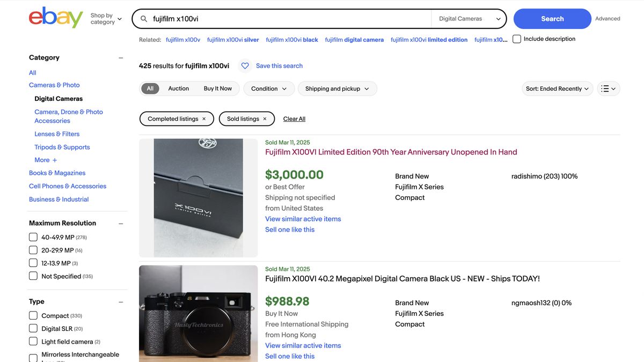Screen dimensions: 644x362
Task: Check the Not Specified resolution filter
Action: 33,276
